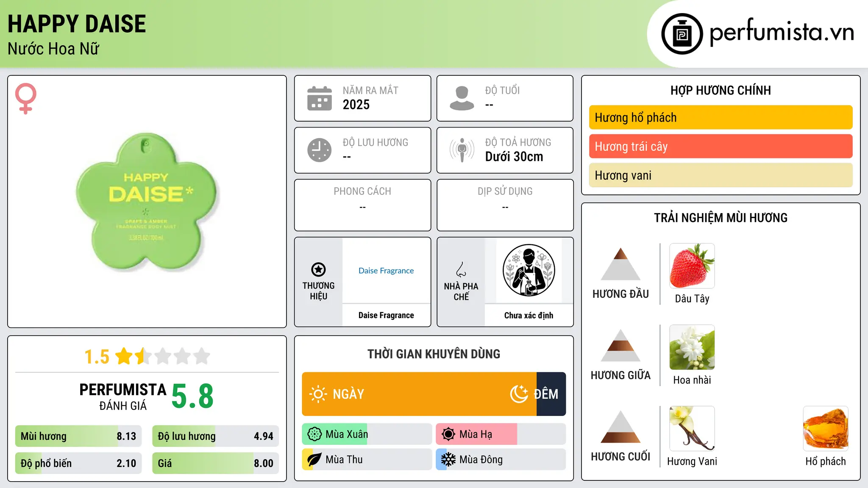Click the Chưa xác định perfumer label
This screenshot has height=488, width=868.
coord(529,315)
